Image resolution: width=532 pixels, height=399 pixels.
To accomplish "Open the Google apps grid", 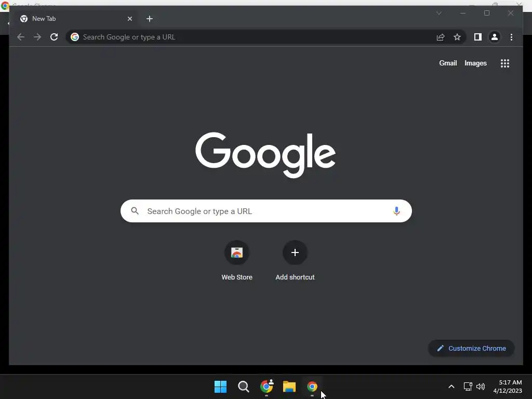I will 505,63.
